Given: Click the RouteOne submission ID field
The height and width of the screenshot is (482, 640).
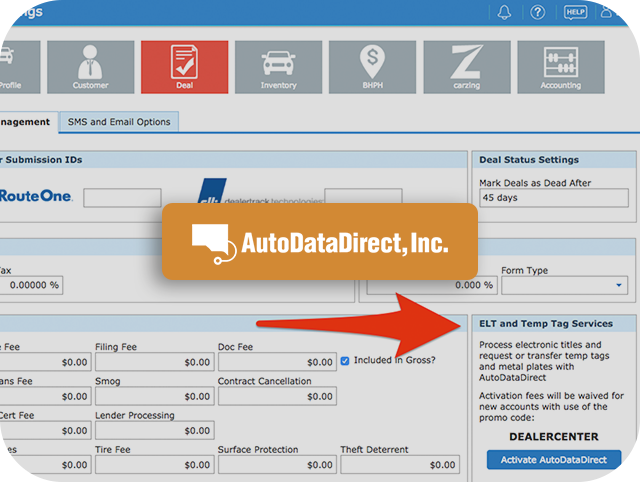Looking at the screenshot, I should click(x=122, y=198).
